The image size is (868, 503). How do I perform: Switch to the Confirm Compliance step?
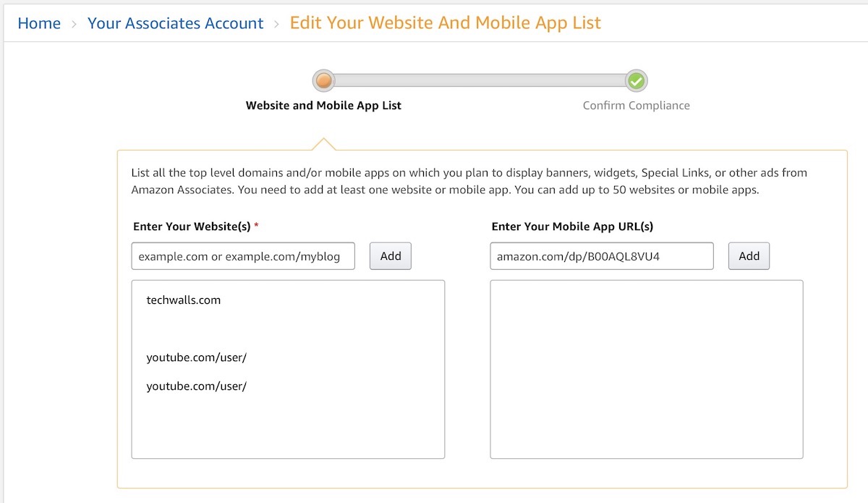(636, 106)
